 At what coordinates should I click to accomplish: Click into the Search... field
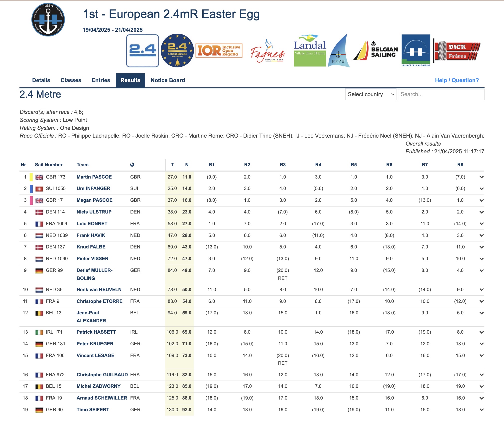[x=441, y=94]
